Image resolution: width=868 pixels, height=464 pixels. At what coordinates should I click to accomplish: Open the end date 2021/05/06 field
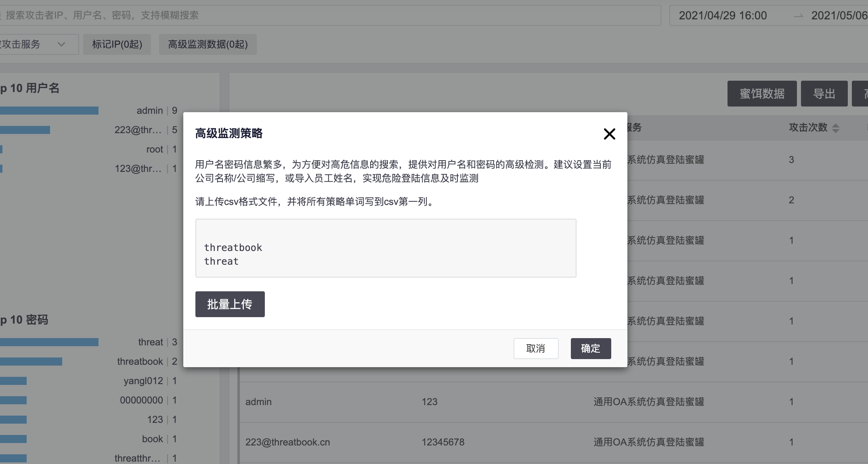point(839,15)
